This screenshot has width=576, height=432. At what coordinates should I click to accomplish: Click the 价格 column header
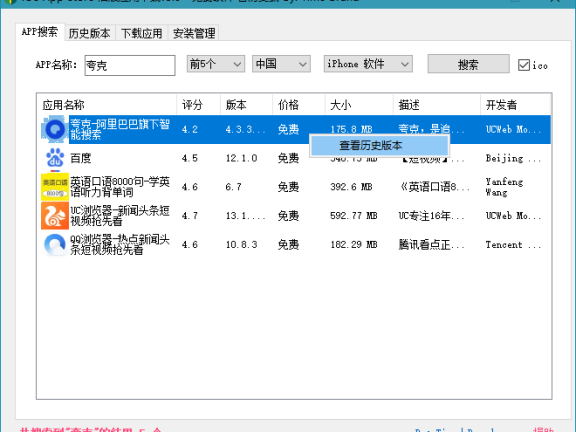tap(299, 105)
